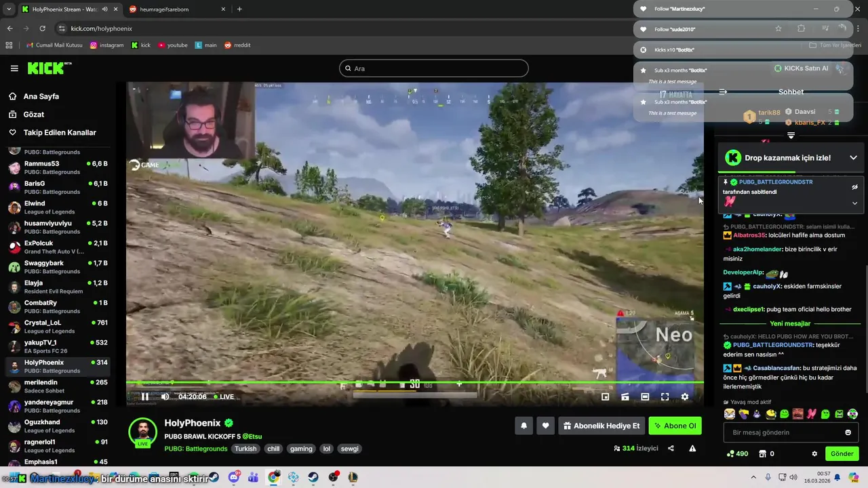Jump to LIVE position in the player
868x488 pixels.
[224, 396]
